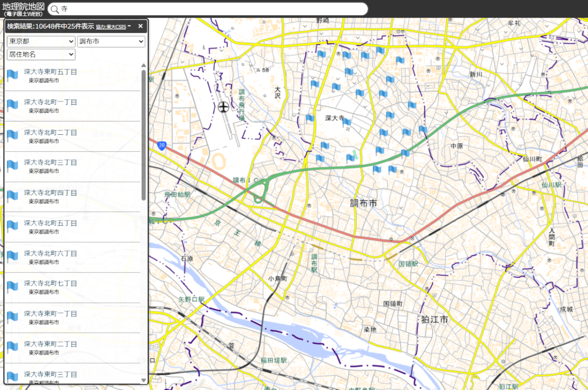Expand the 調布市 municipality dropdown
Image resolution: width=588 pixels, height=390 pixels.
[x=111, y=42]
